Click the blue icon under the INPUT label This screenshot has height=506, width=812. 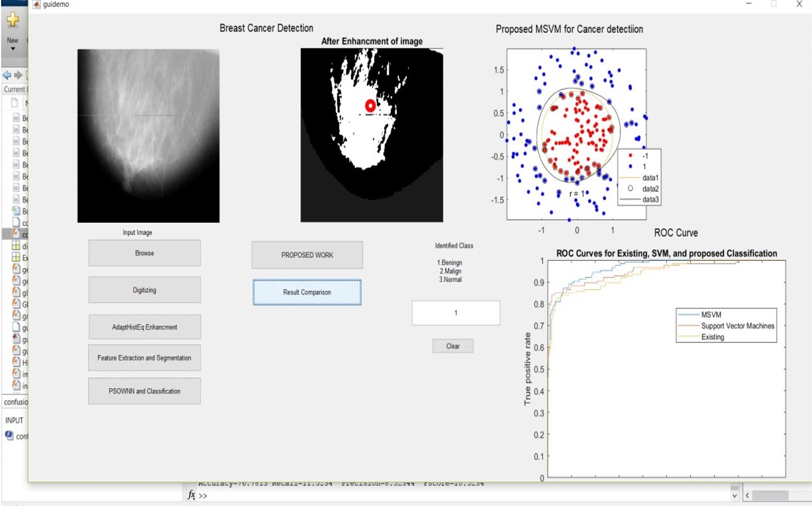[x=9, y=435]
